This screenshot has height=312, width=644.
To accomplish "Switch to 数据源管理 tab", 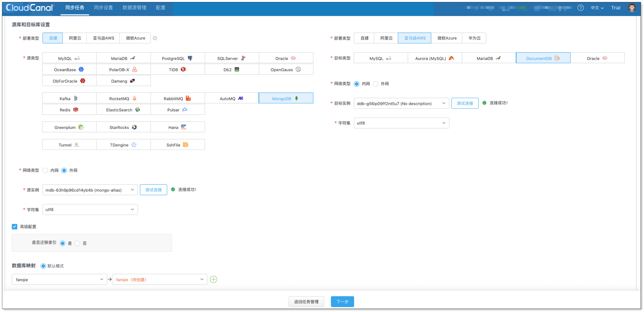I will point(134,8).
